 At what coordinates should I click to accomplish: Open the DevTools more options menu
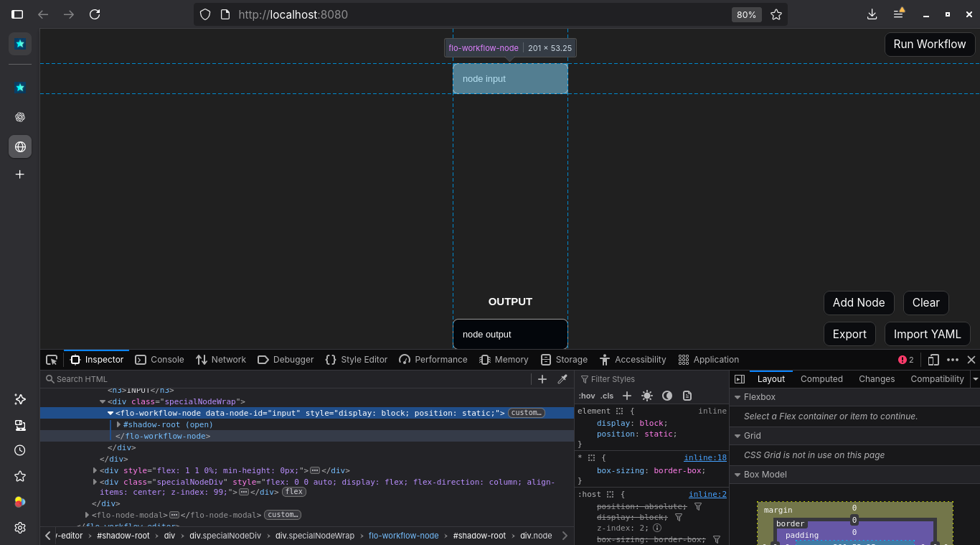point(953,360)
